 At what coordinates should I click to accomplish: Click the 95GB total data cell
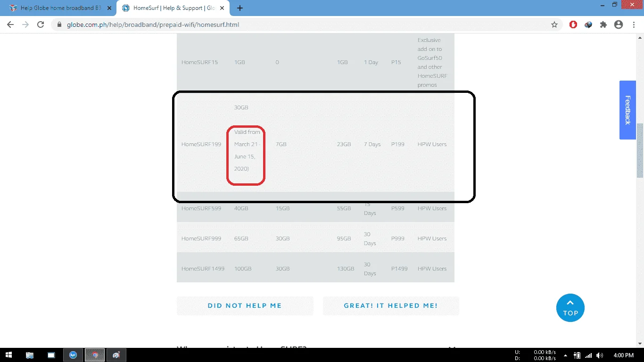(344, 239)
